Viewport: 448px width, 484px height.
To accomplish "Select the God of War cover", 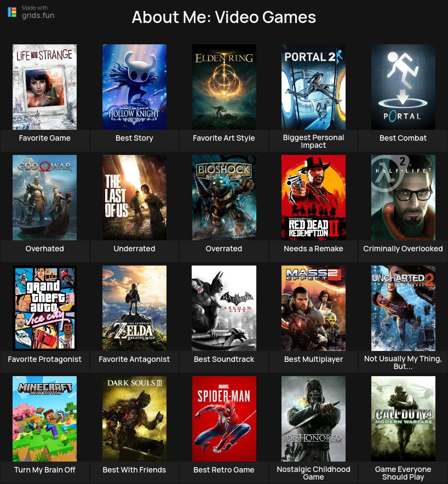I will 45,198.
